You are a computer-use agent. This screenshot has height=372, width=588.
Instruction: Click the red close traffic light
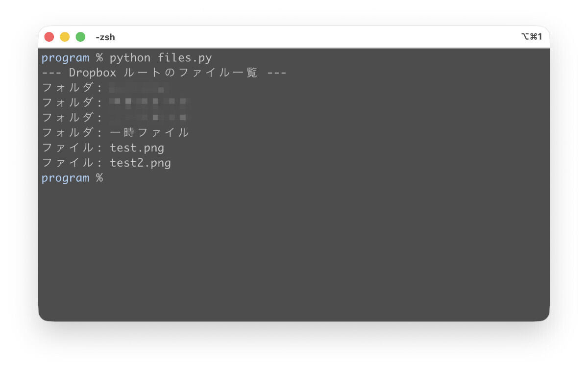[x=49, y=37]
